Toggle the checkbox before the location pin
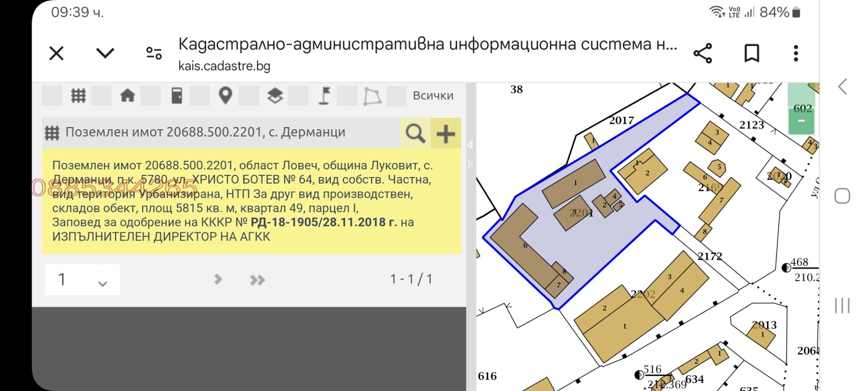 click(200, 96)
